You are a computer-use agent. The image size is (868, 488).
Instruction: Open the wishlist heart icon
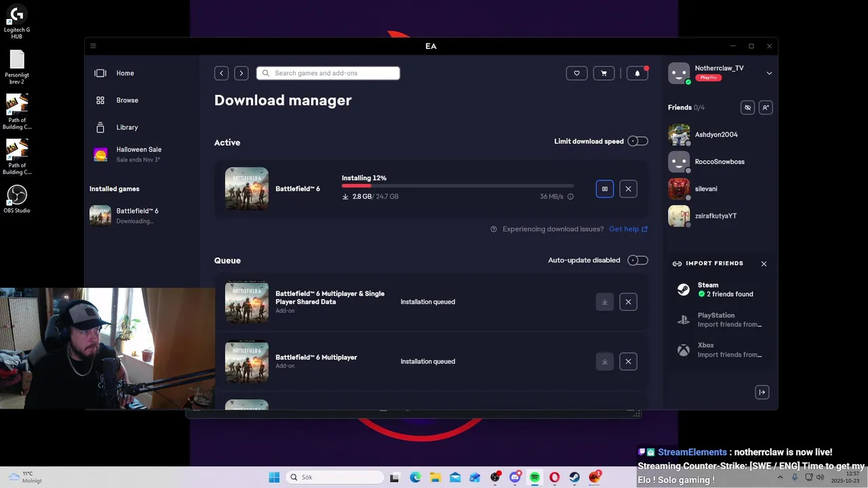(x=577, y=73)
